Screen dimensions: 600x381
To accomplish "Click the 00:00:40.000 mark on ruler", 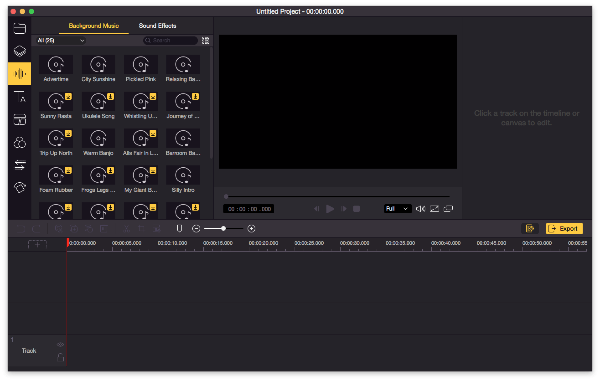I will tap(446, 243).
